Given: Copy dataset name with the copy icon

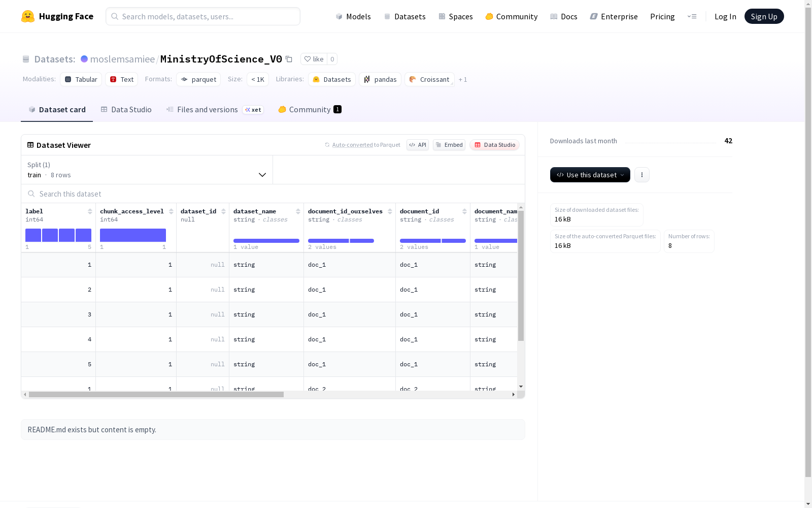Looking at the screenshot, I should (x=289, y=59).
